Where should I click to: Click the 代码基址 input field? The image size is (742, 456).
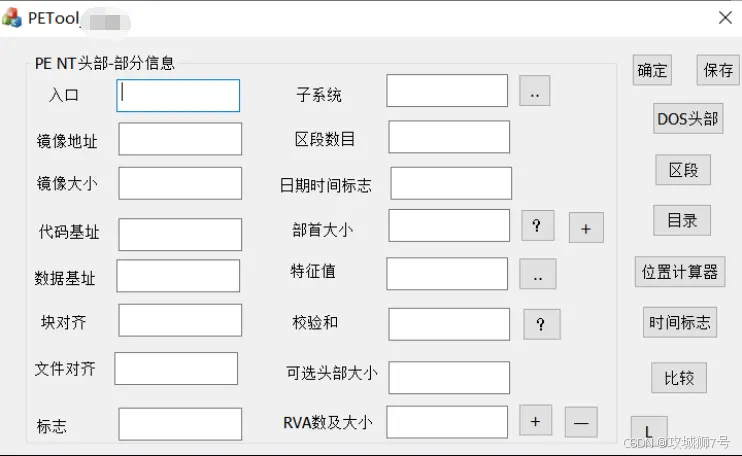click(x=180, y=234)
